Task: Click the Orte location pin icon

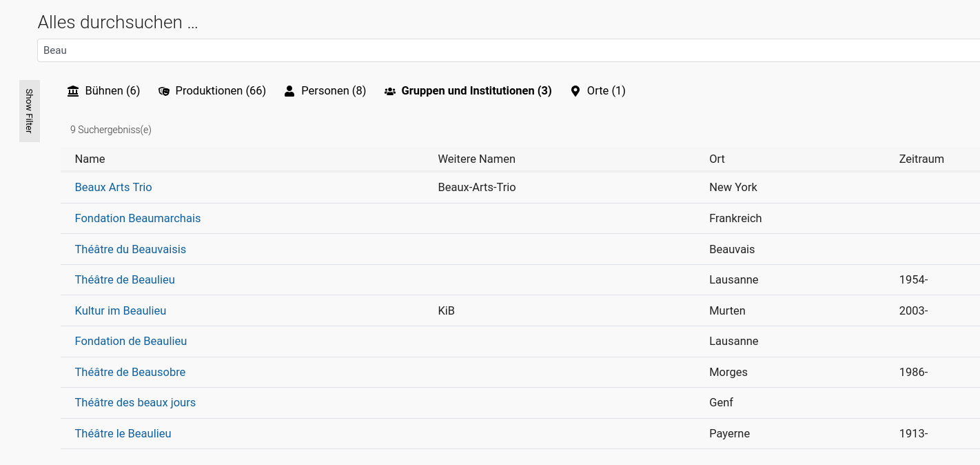Action: 575,91
